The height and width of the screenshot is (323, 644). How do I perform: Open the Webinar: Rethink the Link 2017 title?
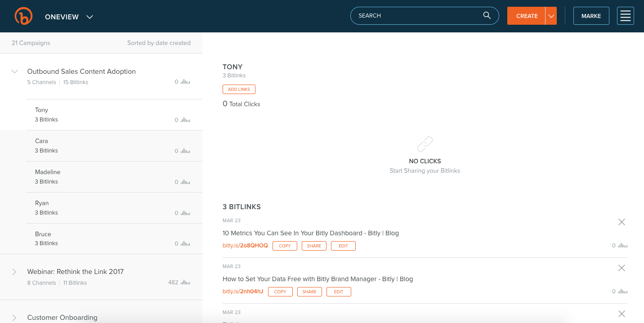click(x=76, y=272)
